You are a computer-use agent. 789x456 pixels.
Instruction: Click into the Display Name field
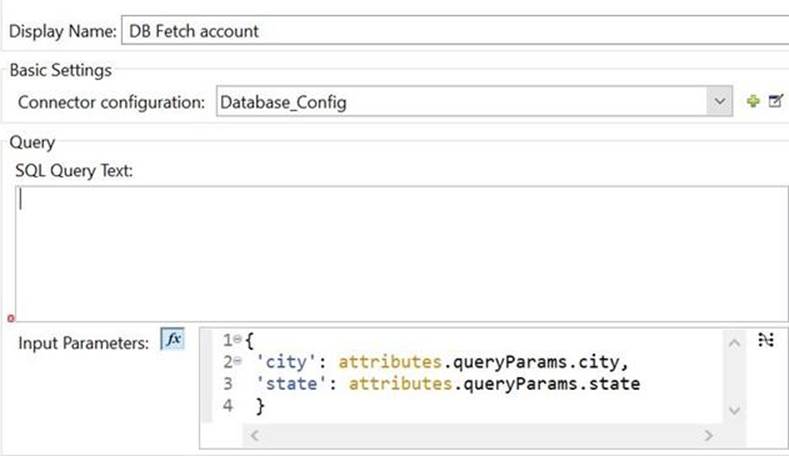[450, 31]
